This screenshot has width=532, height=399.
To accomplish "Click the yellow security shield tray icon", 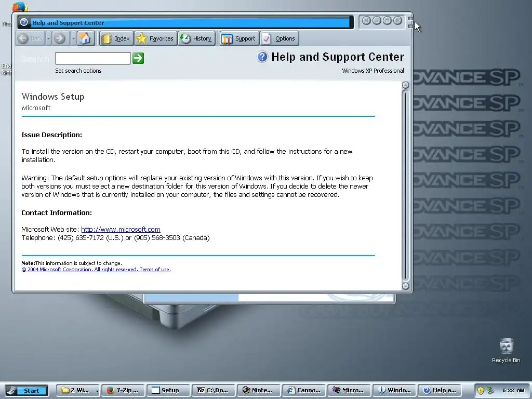I will pos(481,391).
